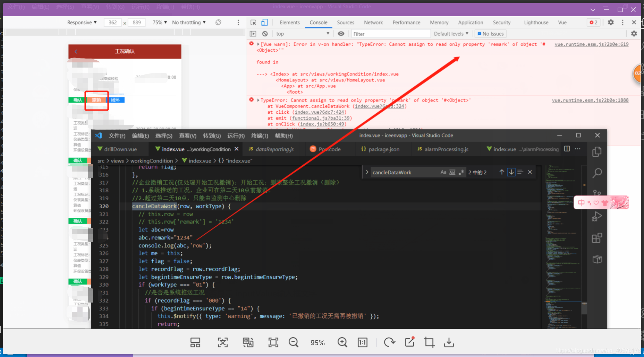Expand the Vue warn error message triangle
This screenshot has width=644, height=357.
pos(258,44)
